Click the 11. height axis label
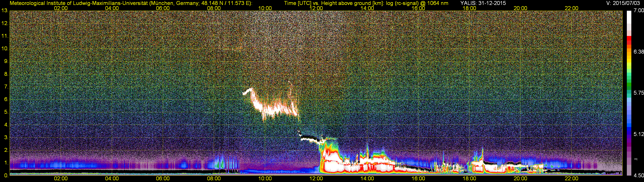Image resolution: width=644 pixels, height=182 pixels. [5, 36]
